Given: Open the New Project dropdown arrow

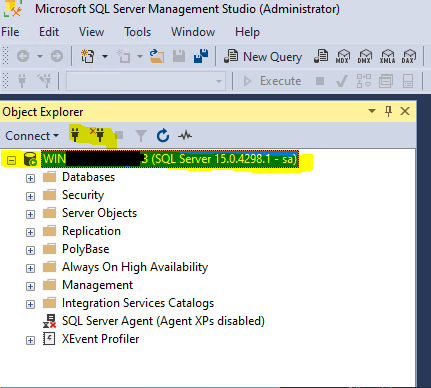Looking at the screenshot, I should (x=105, y=56).
